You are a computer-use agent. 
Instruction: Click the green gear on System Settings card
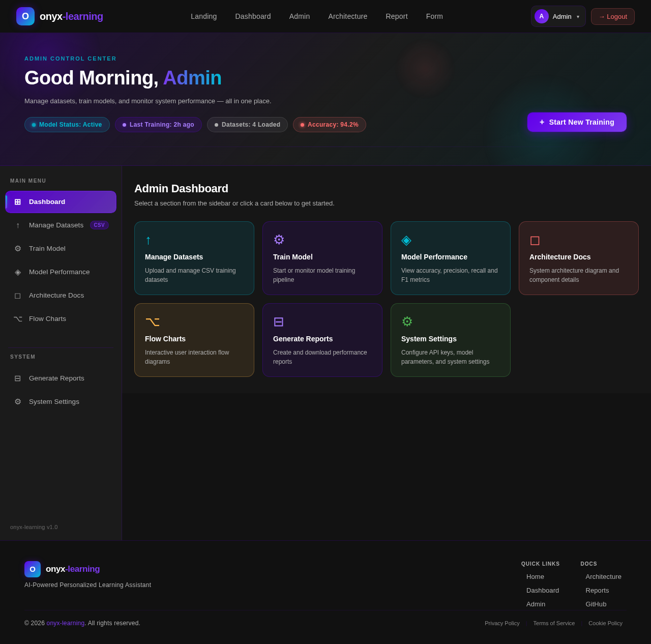click(407, 321)
